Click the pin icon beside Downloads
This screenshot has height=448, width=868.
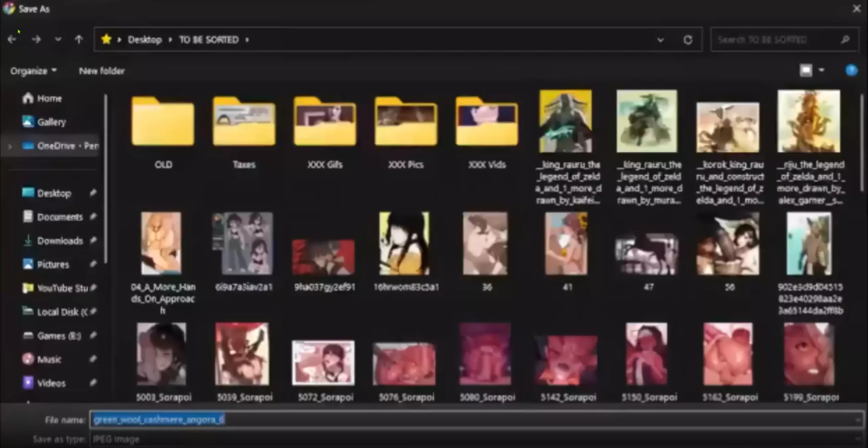click(x=93, y=240)
